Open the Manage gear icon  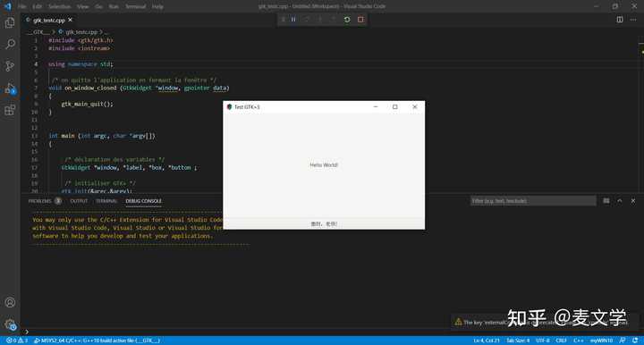[x=10, y=324]
